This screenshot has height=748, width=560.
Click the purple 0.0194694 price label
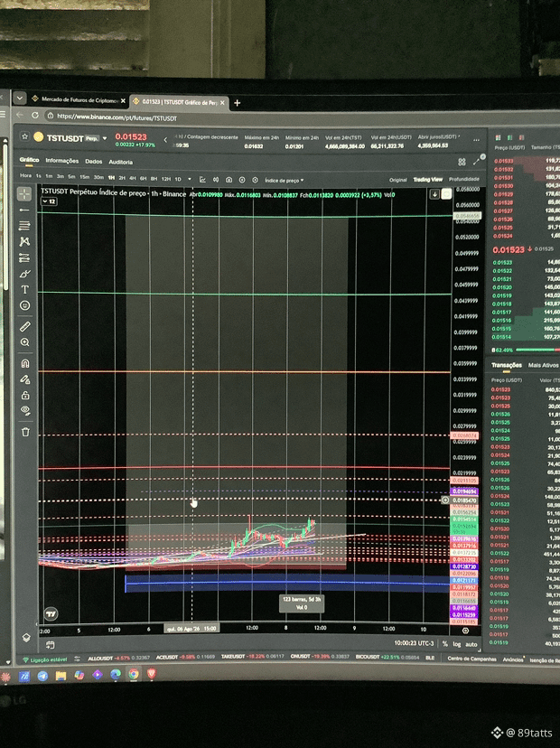click(464, 491)
